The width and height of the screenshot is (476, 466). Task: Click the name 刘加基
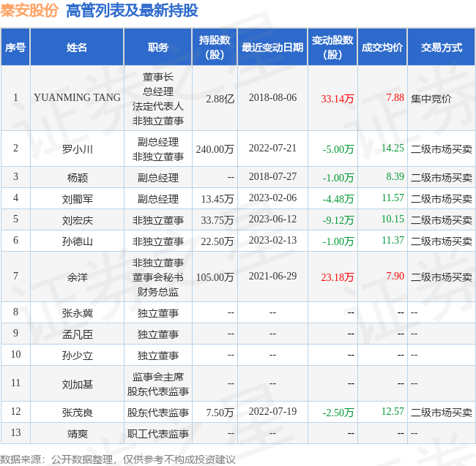77,384
